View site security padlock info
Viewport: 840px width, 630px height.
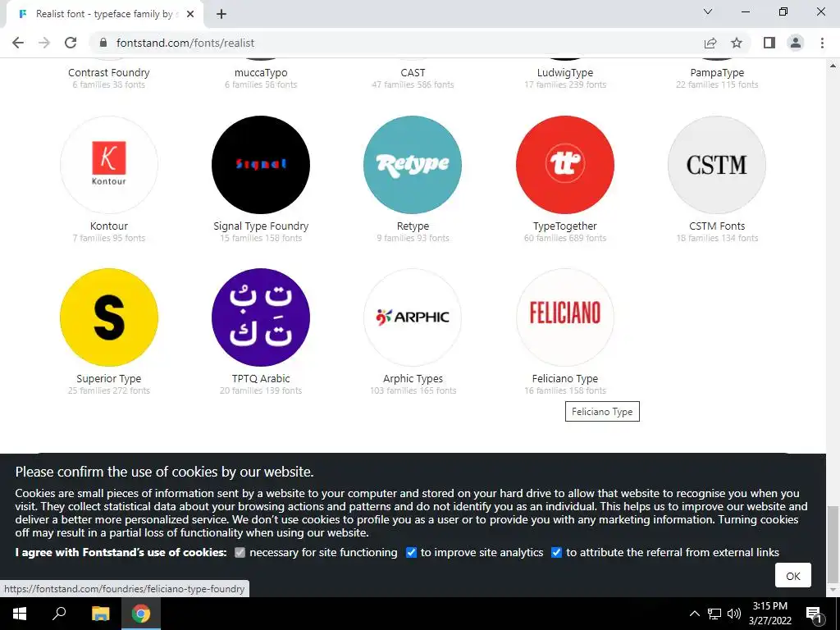[x=104, y=43]
